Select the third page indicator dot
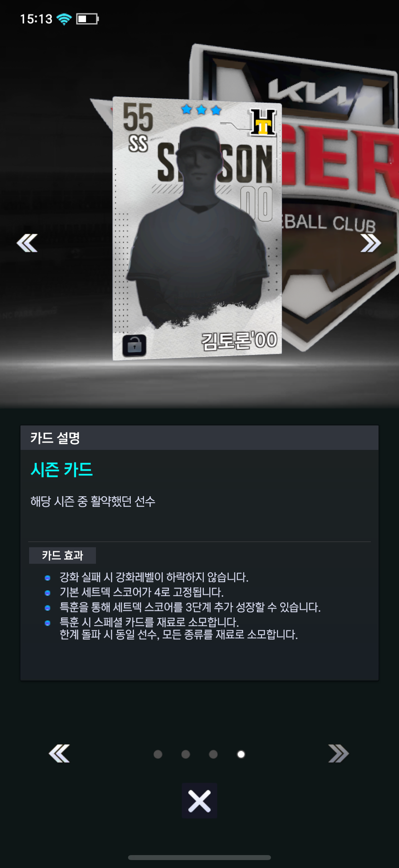The image size is (399, 868). point(213,754)
